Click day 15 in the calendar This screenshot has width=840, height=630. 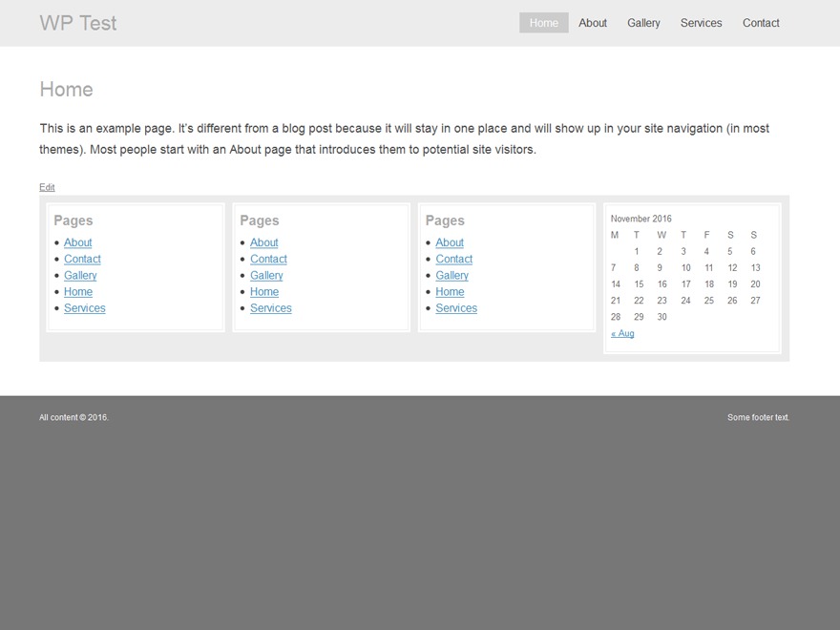[x=639, y=283]
